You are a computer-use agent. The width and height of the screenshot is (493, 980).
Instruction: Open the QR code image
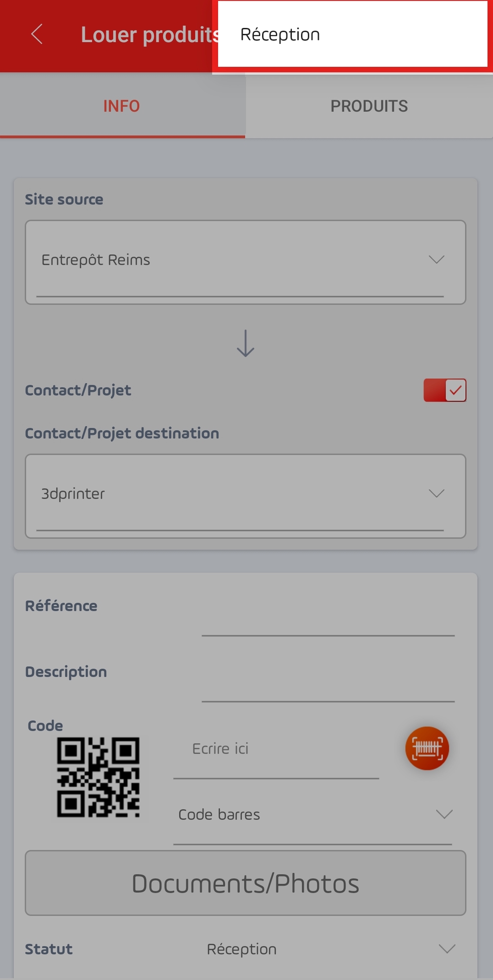pos(98,777)
